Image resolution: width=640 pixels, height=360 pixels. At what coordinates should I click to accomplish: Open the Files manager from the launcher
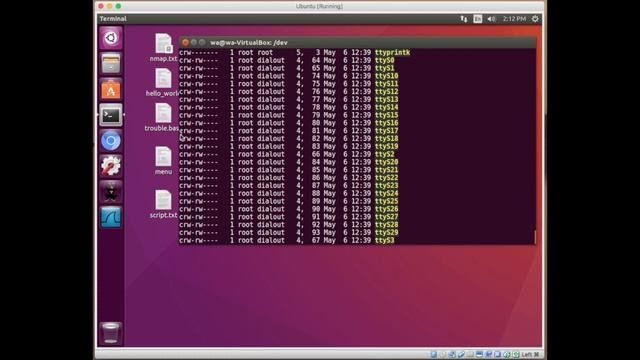point(111,64)
